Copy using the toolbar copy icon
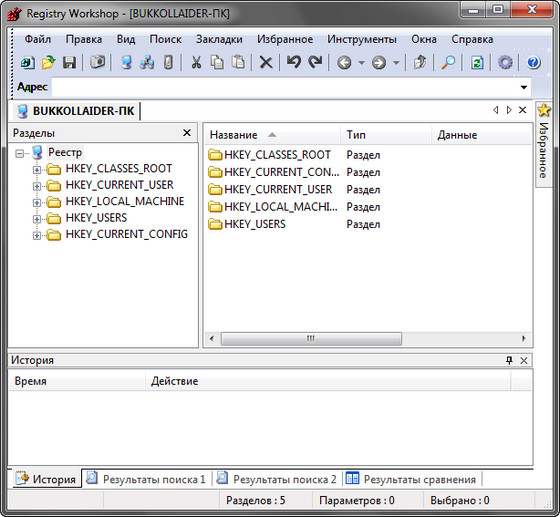 click(x=217, y=63)
